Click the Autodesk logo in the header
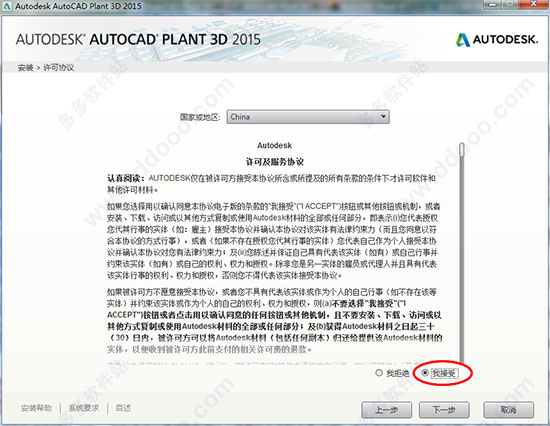 (497, 39)
